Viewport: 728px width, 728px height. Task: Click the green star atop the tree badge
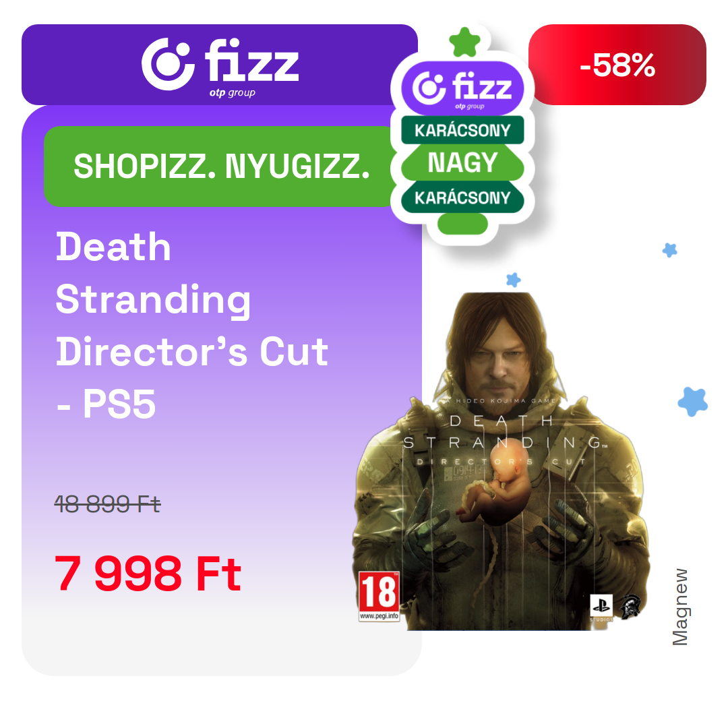pos(464,42)
